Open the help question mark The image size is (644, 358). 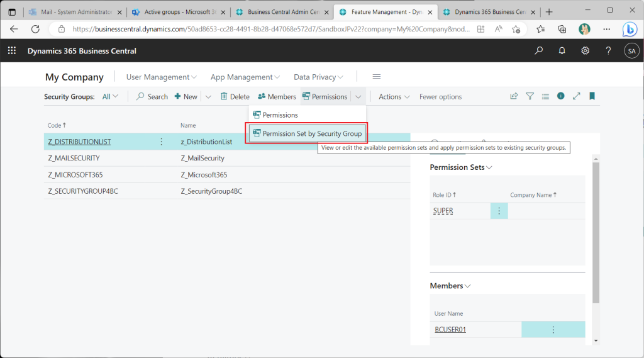tap(608, 50)
